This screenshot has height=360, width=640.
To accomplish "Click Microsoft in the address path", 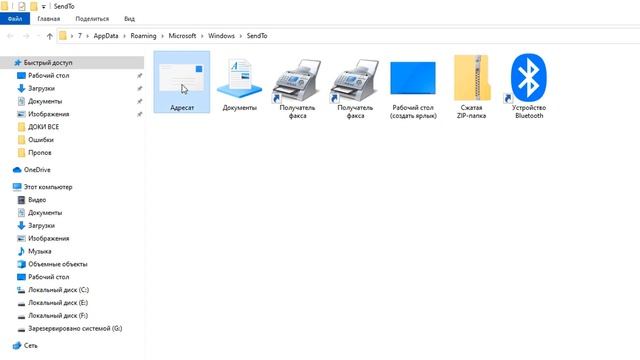I will click(x=182, y=36).
